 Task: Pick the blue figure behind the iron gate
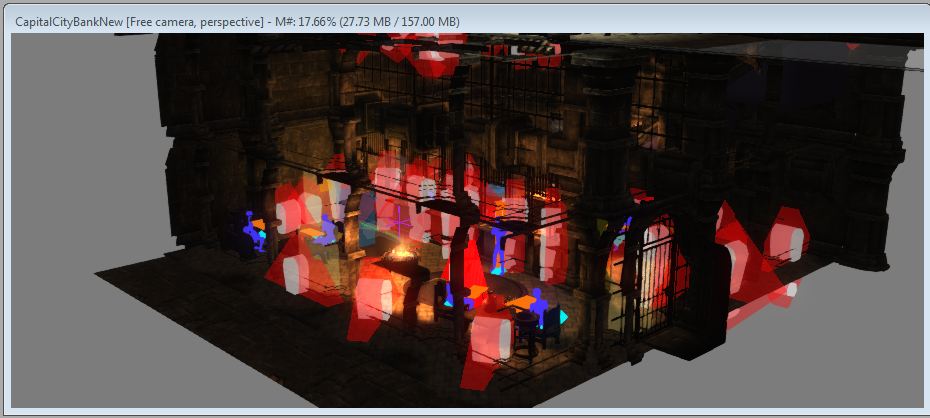[x=625, y=232]
